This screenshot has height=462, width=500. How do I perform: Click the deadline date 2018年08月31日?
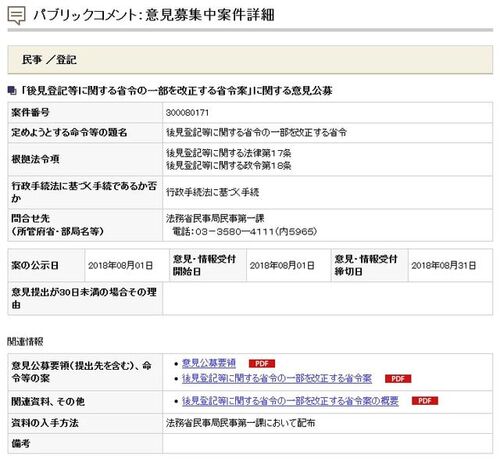tap(444, 265)
